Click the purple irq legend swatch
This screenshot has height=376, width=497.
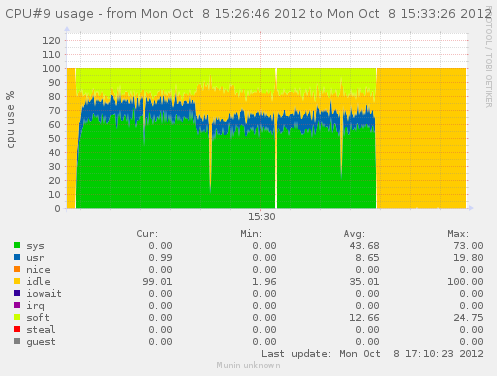(17, 305)
